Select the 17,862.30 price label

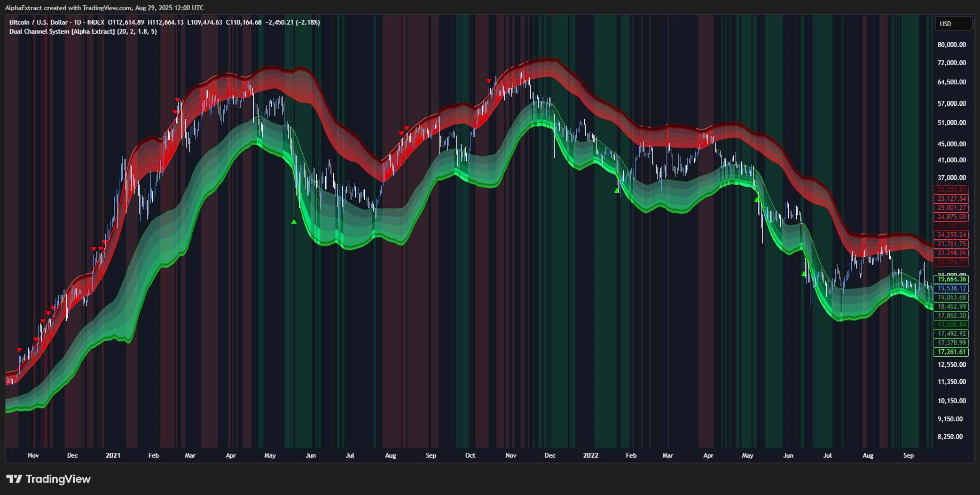pos(951,316)
